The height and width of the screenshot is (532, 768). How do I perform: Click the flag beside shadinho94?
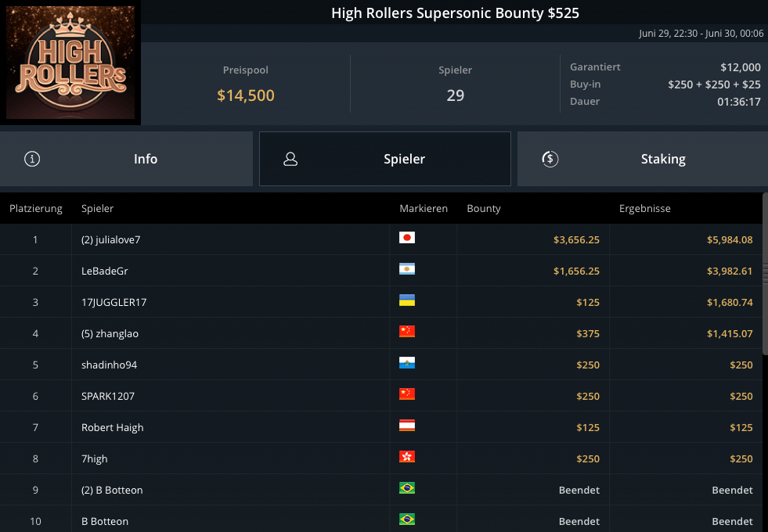coord(406,363)
